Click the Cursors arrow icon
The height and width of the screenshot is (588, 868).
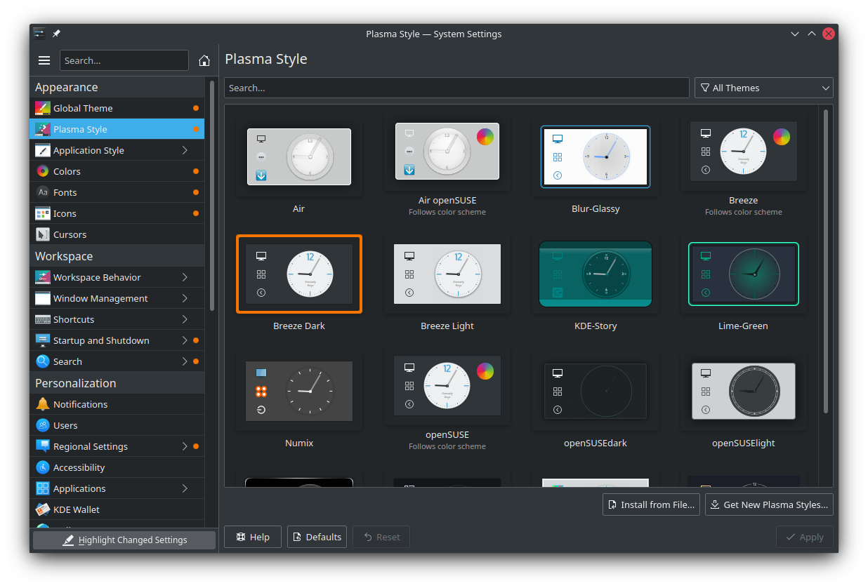coord(42,234)
